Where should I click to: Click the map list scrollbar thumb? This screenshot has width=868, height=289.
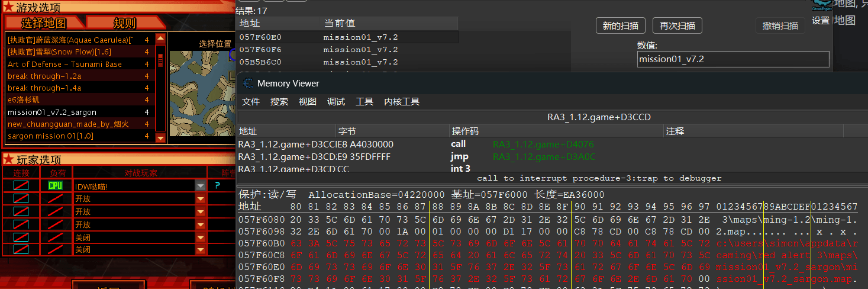(160, 61)
